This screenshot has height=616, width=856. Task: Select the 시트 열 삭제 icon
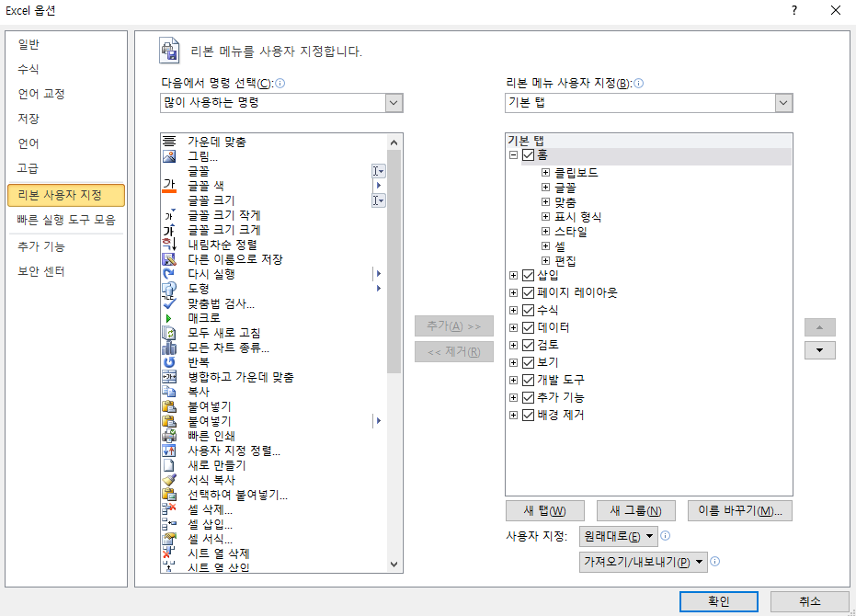pyautogui.click(x=169, y=553)
